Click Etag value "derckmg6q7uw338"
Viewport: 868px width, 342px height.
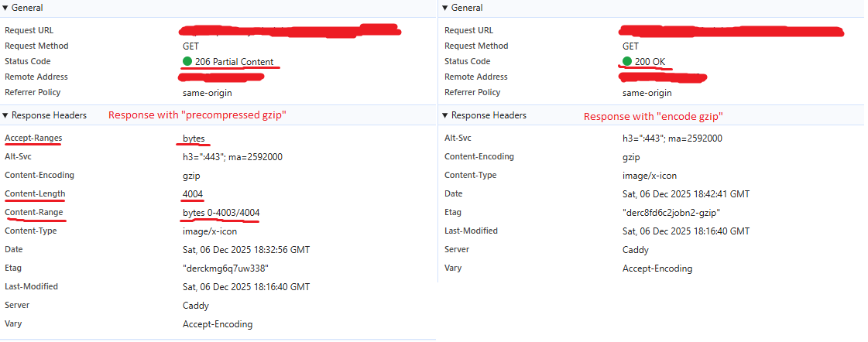(x=225, y=268)
